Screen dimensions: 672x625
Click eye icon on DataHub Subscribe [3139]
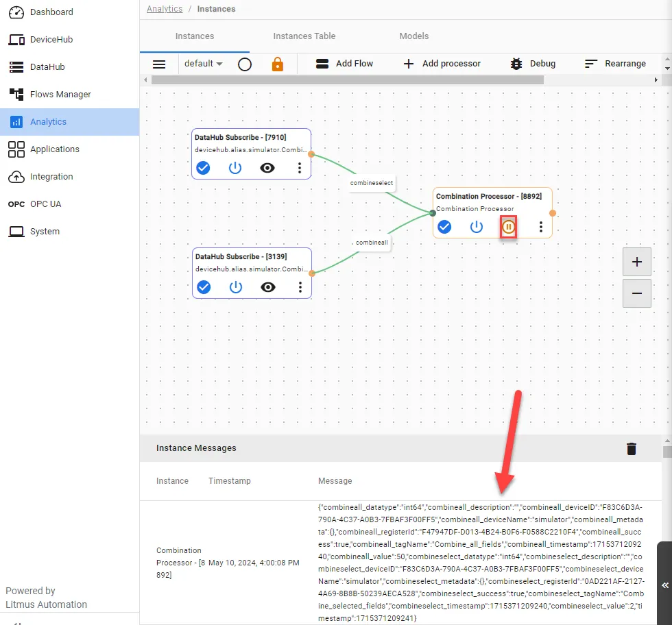[x=268, y=287]
